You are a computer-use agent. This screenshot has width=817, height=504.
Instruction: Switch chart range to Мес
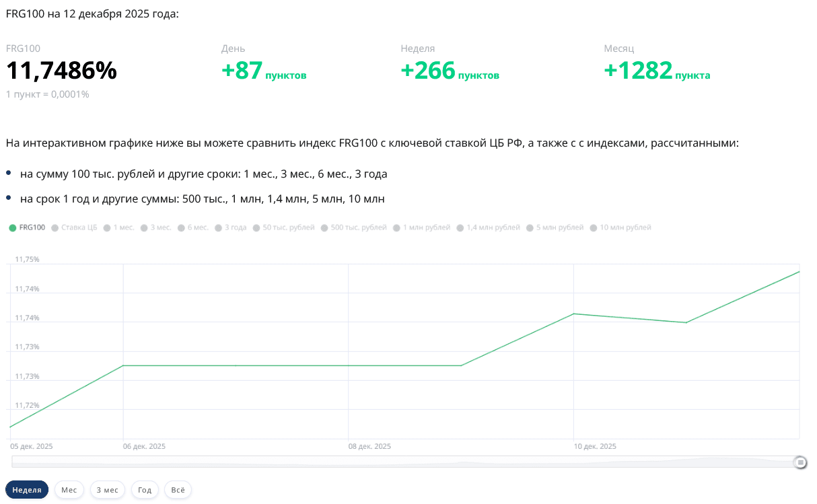click(69, 490)
